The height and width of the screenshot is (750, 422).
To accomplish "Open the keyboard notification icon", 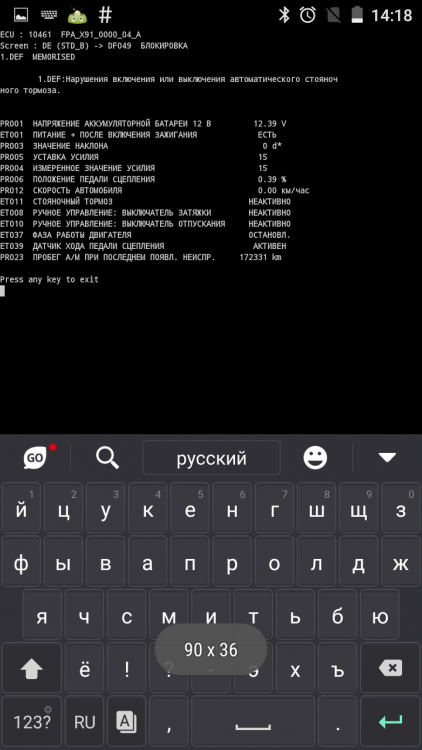I will click(49, 14).
